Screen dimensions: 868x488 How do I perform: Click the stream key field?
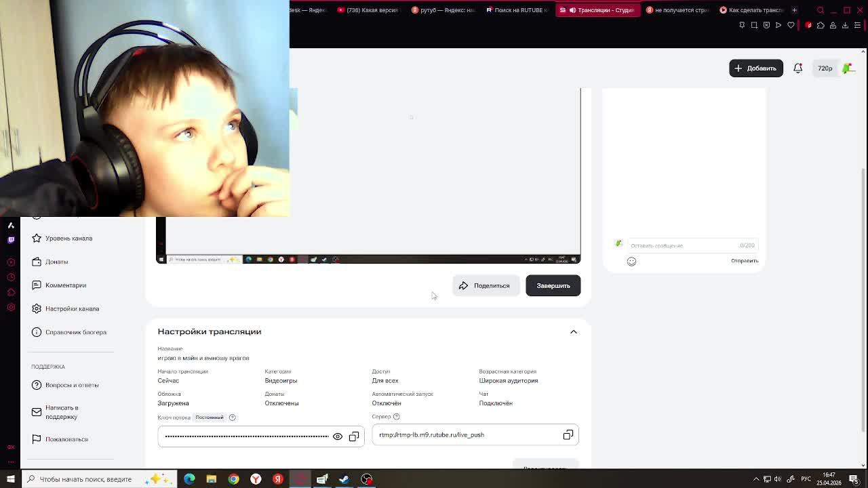[x=261, y=436]
